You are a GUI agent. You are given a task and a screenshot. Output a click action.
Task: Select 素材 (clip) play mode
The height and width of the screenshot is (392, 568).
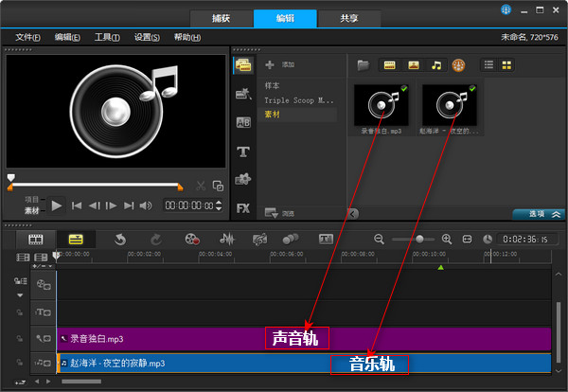click(x=32, y=210)
